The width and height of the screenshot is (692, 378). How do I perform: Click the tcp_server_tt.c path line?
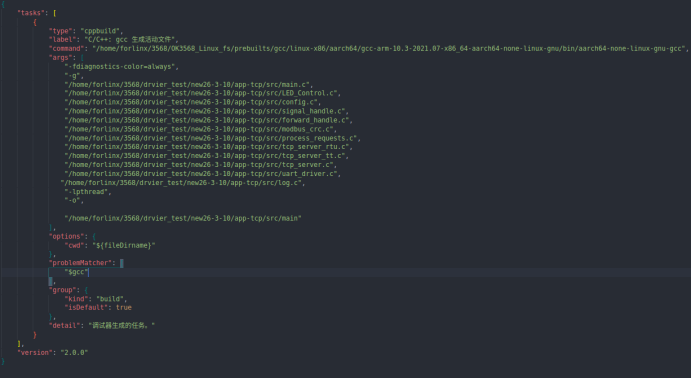(205, 156)
